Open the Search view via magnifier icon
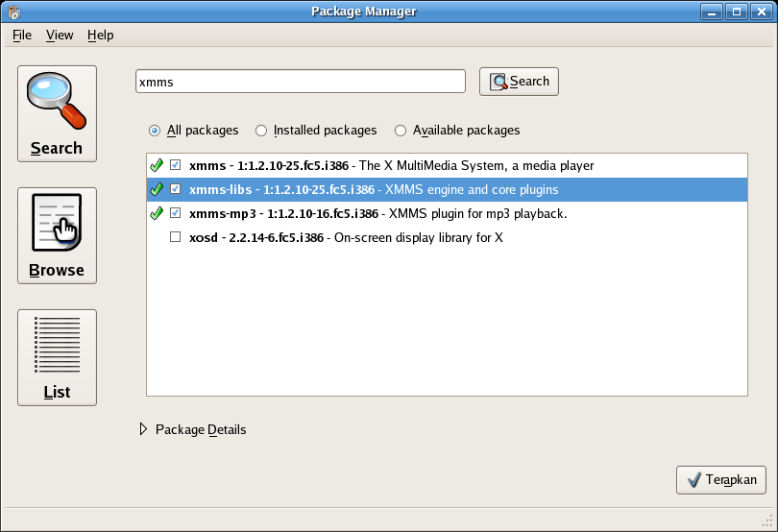The image size is (778, 532). coord(57,113)
